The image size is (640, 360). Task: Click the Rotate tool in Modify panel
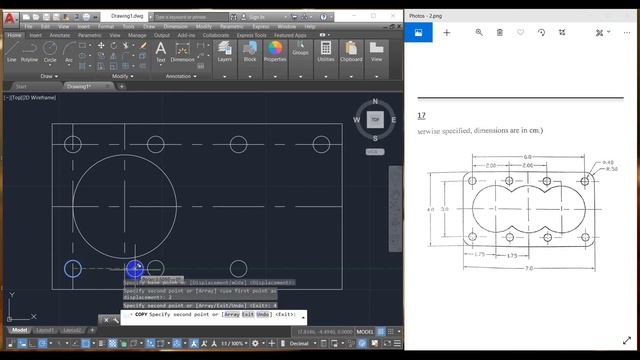pyautogui.click(x=113, y=45)
